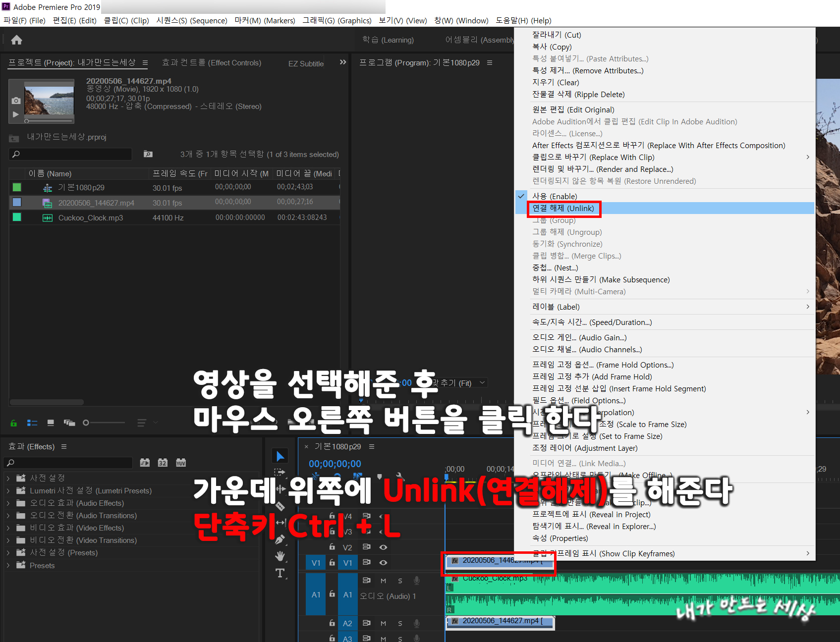The height and width of the screenshot is (642, 840).
Task: Filter effects by YUV icon
Action: (181, 463)
